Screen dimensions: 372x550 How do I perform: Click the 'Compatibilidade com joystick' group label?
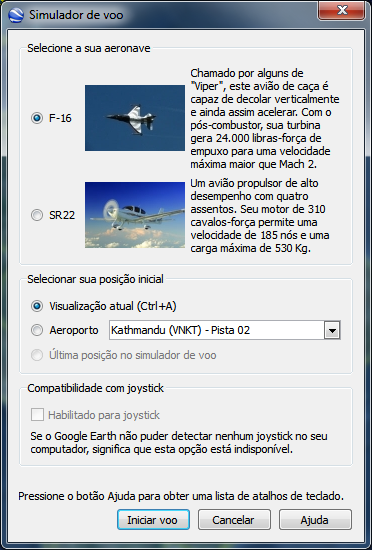click(95, 388)
